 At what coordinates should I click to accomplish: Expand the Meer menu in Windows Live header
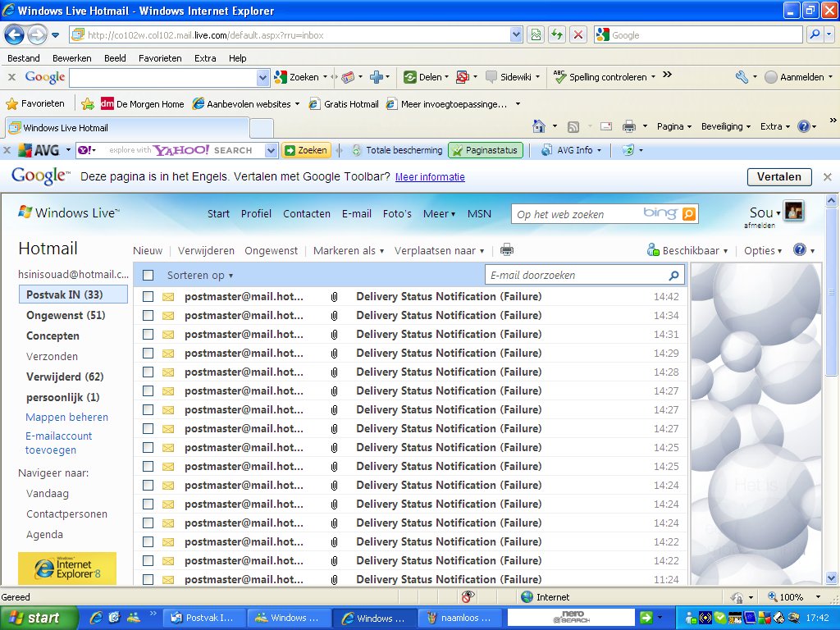coord(440,214)
